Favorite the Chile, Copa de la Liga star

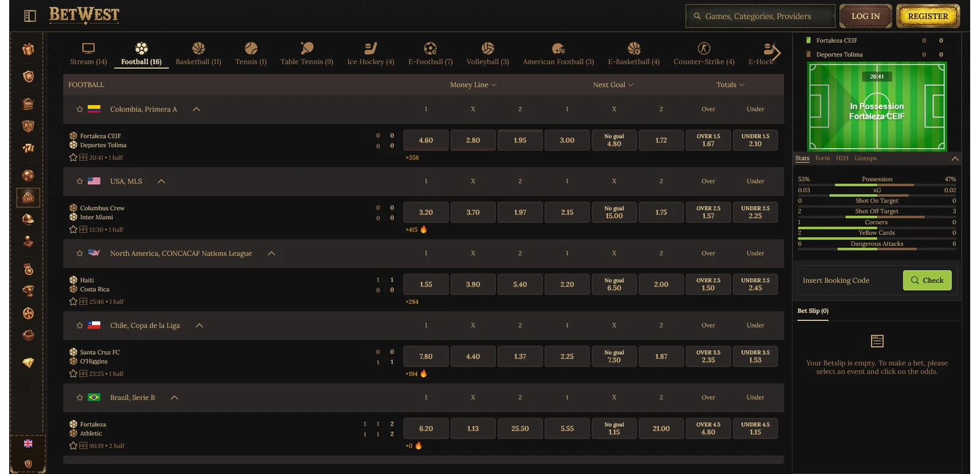(80, 325)
